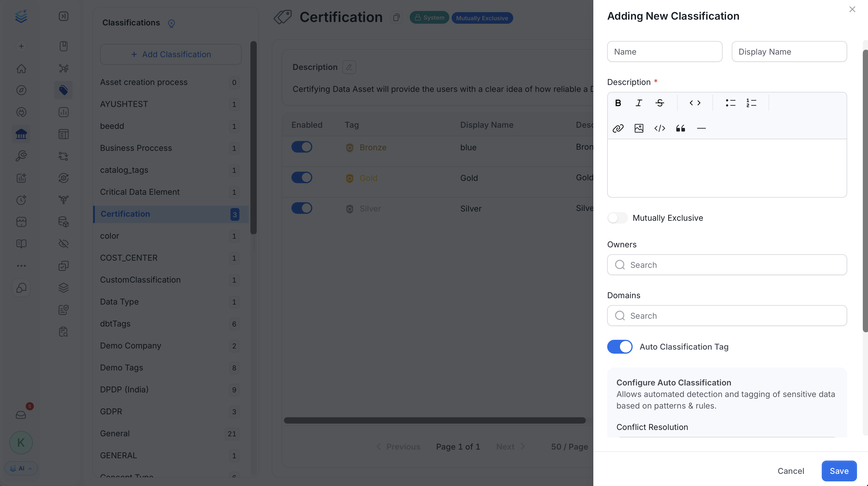
Task: Open the Explore compass icon in sidebar
Action: point(21,90)
